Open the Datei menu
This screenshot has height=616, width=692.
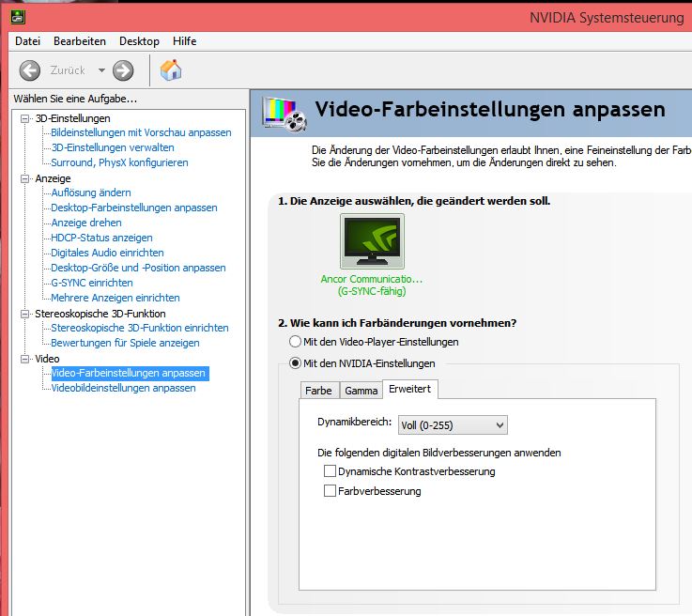coord(27,41)
